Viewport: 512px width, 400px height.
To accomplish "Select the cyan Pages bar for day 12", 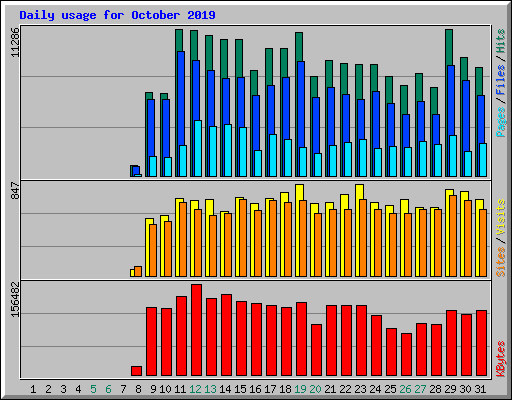I will (198, 149).
